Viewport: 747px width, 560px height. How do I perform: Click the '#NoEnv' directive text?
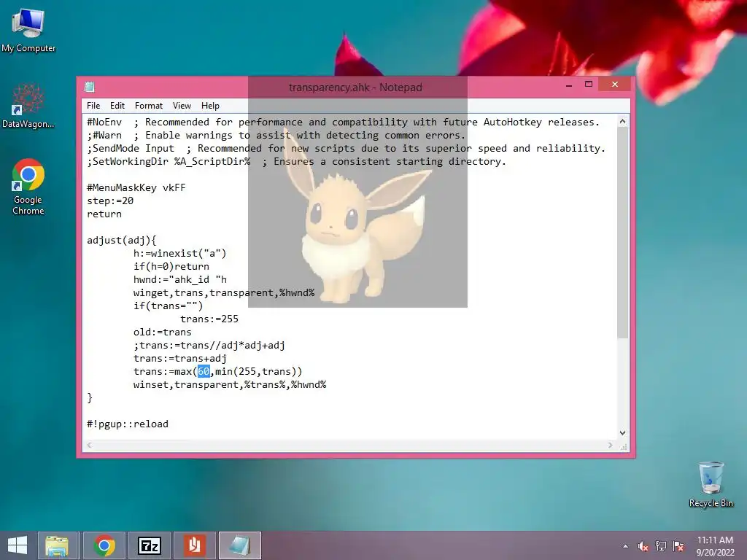(x=104, y=122)
